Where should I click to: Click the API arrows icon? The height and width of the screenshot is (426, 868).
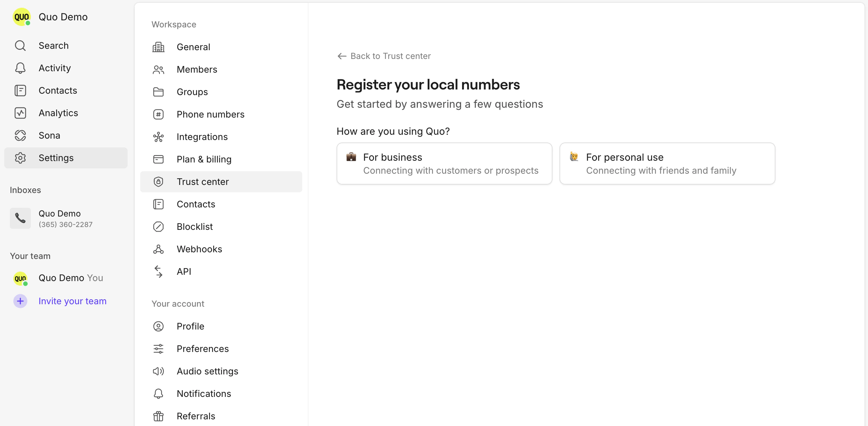click(x=158, y=271)
